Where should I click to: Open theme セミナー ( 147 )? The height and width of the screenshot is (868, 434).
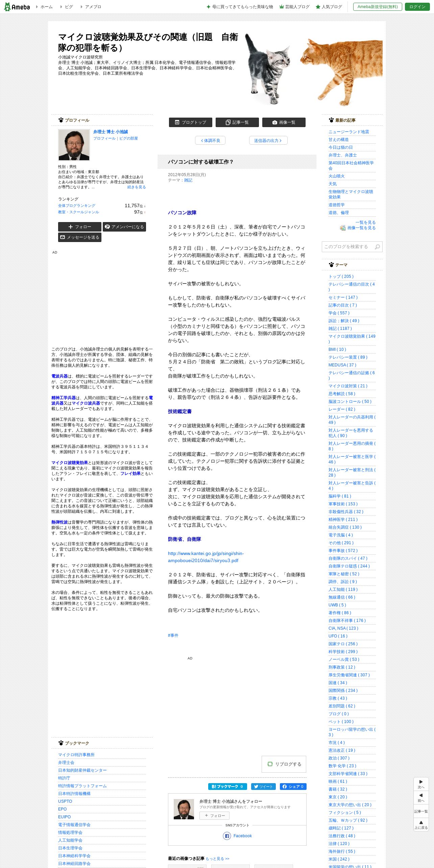(x=343, y=297)
